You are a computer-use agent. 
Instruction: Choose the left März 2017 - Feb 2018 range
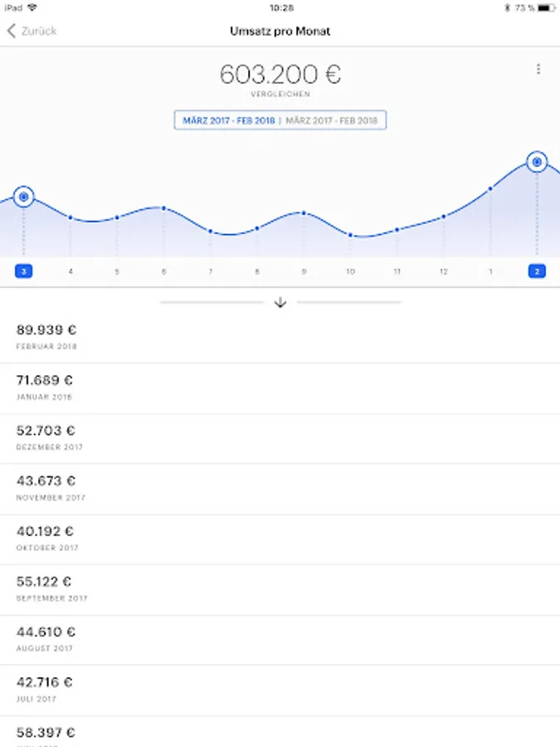tap(226, 120)
